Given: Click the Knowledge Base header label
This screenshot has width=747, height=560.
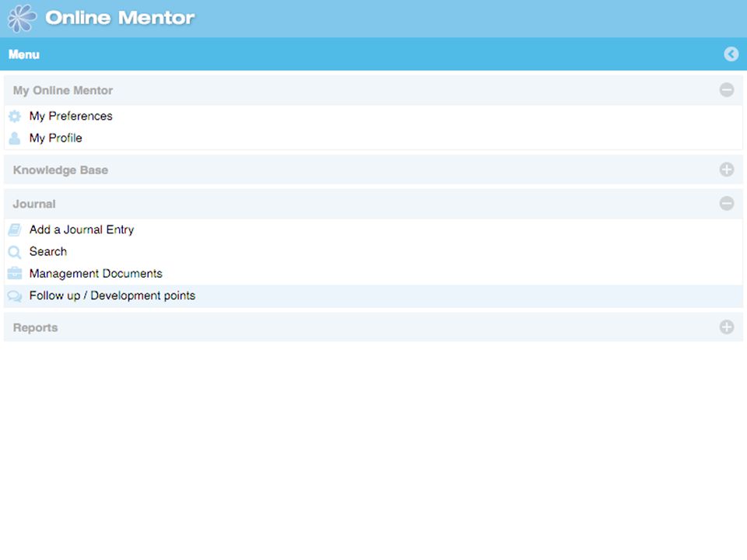Looking at the screenshot, I should (x=61, y=170).
